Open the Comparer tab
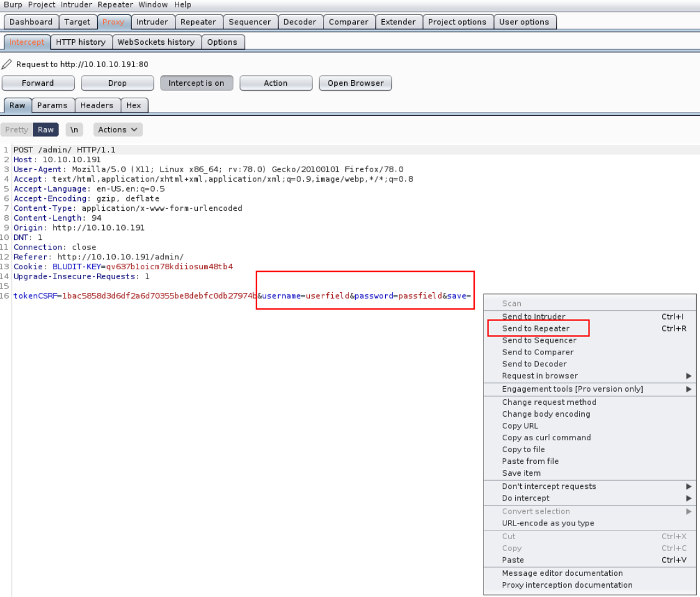 pyautogui.click(x=348, y=22)
